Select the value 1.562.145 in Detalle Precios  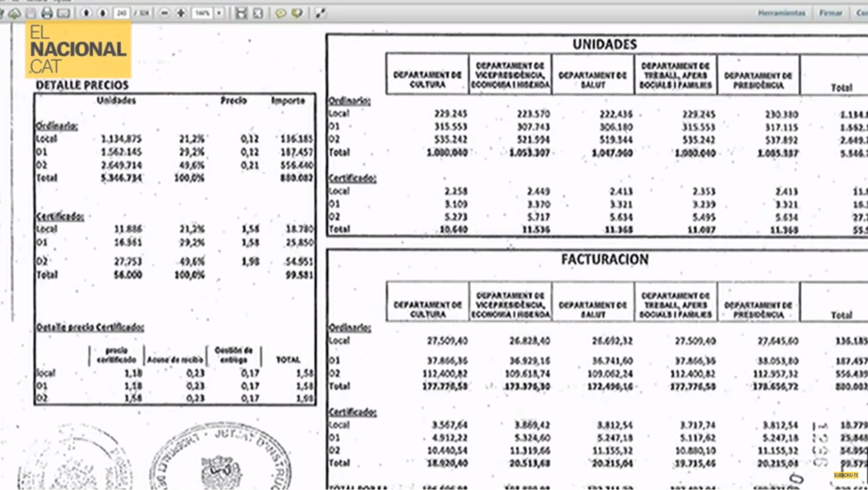pos(121,152)
